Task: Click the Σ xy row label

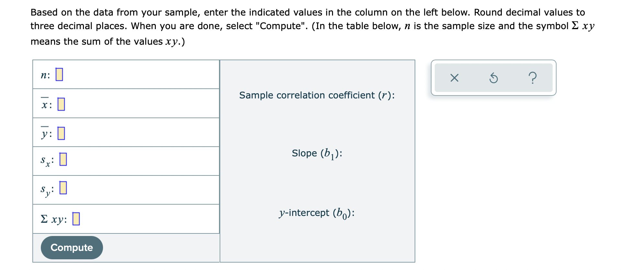Action: pyautogui.click(x=53, y=219)
